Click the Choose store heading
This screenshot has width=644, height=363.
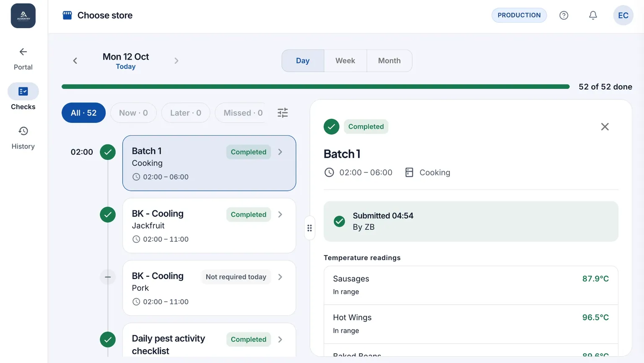pyautogui.click(x=105, y=16)
